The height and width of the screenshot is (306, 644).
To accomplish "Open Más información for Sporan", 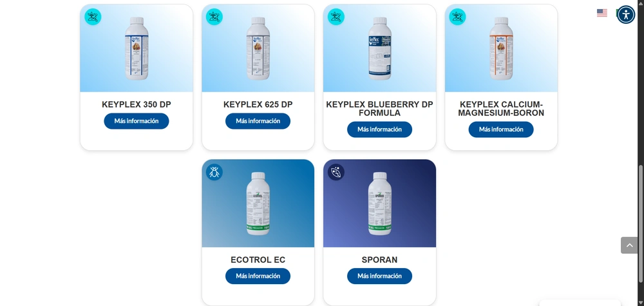I will 379,276.
